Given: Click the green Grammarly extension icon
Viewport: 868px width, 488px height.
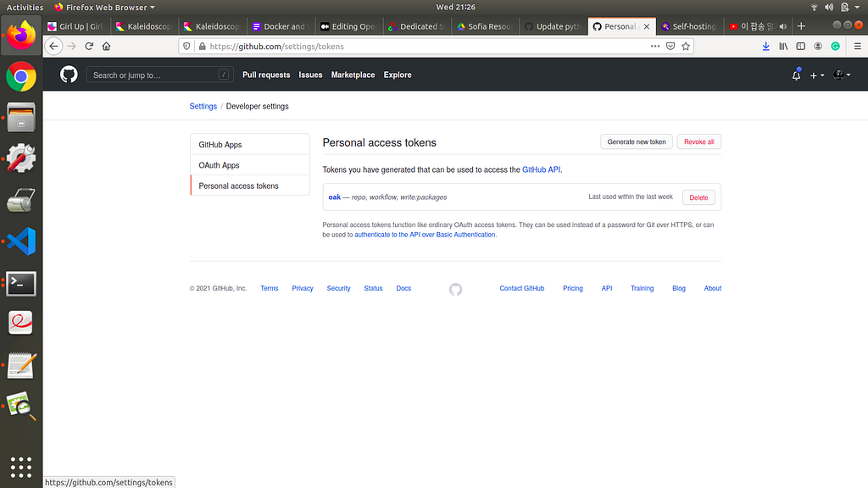Looking at the screenshot, I should pyautogui.click(x=835, y=47).
